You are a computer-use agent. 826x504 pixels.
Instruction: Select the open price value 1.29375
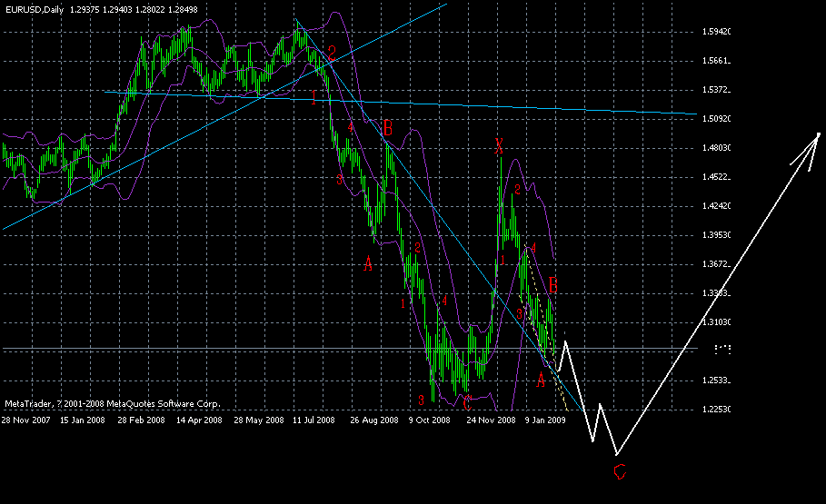point(85,9)
